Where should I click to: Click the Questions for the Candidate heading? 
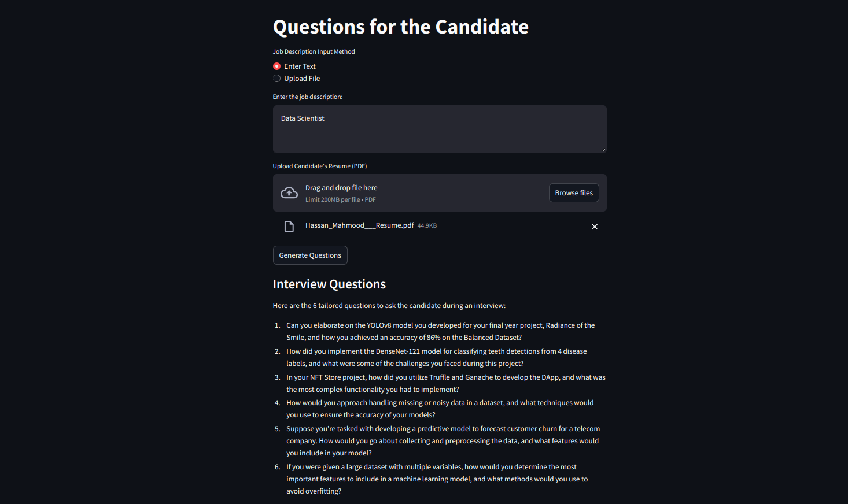400,27
